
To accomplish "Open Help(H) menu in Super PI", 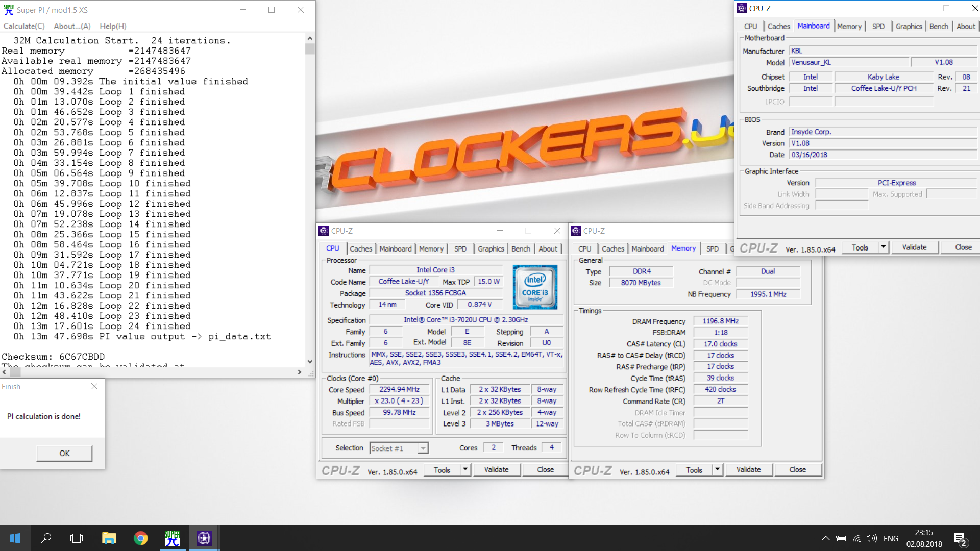I will (113, 26).
